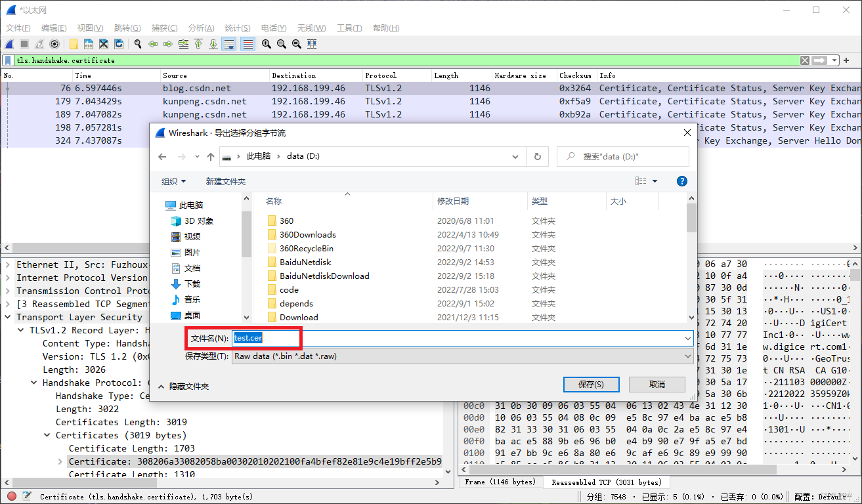Go back with the green left arrow
Viewport: 862px width, 504px height.
(153, 44)
